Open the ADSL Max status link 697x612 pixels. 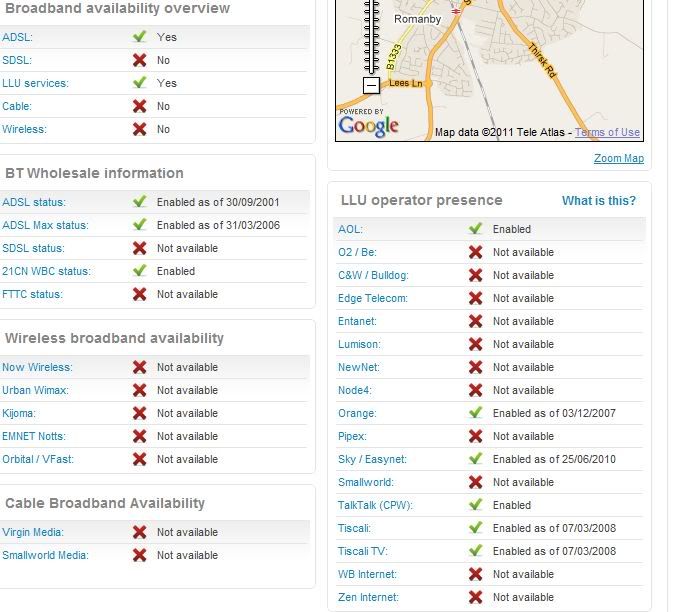pyautogui.click(x=45, y=225)
